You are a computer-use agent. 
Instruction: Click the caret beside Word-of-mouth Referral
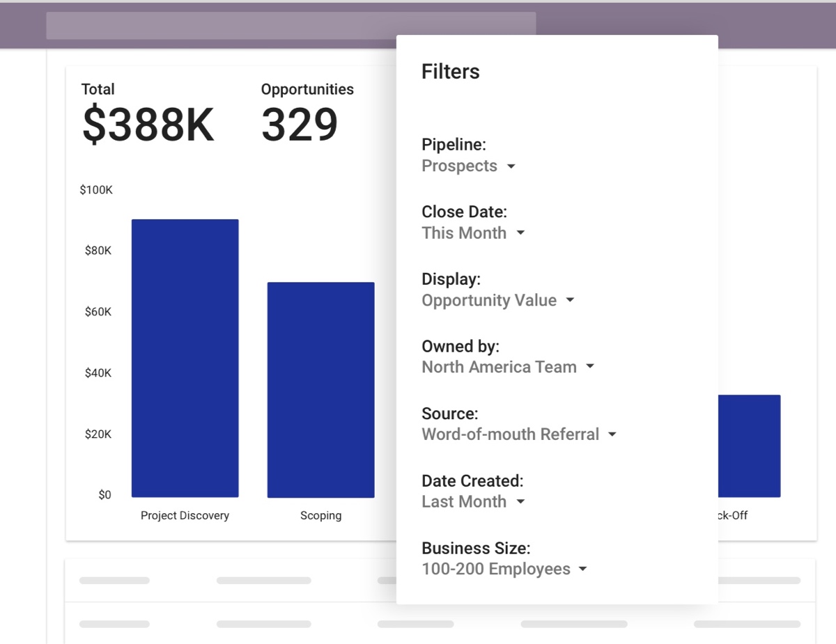(612, 435)
